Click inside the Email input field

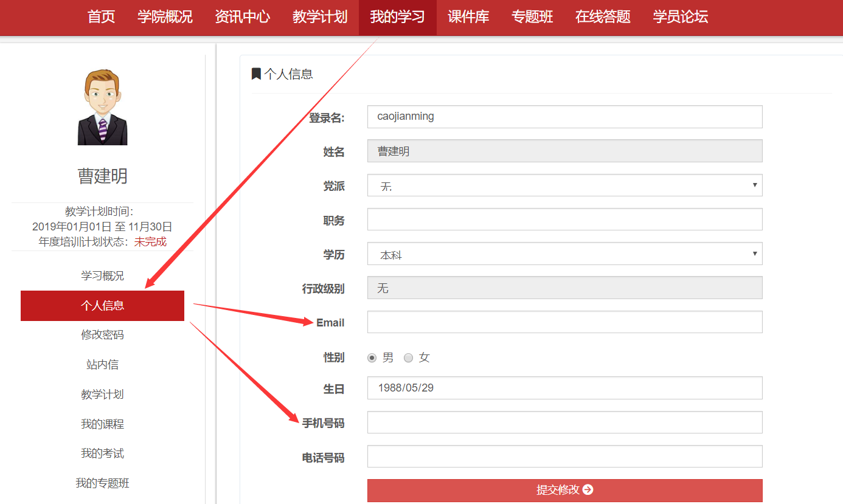(564, 322)
